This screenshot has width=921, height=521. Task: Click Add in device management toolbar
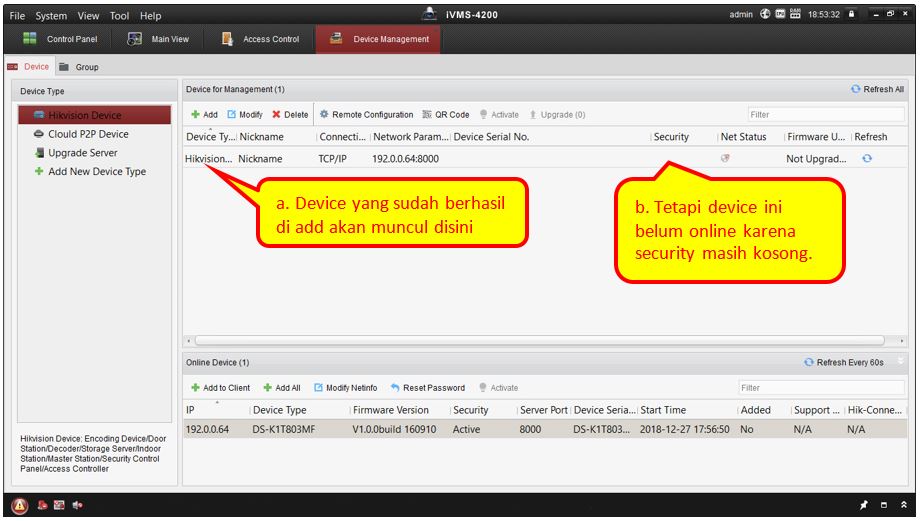204,115
